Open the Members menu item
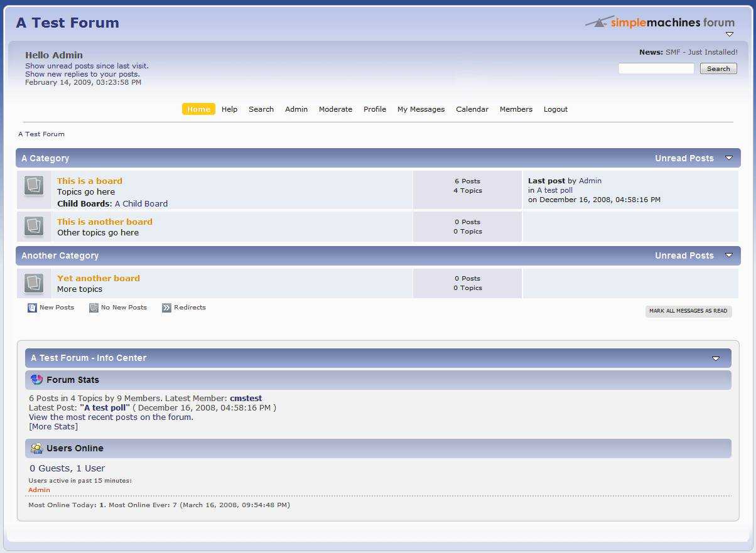Viewport: 756px width, 553px height. [516, 109]
